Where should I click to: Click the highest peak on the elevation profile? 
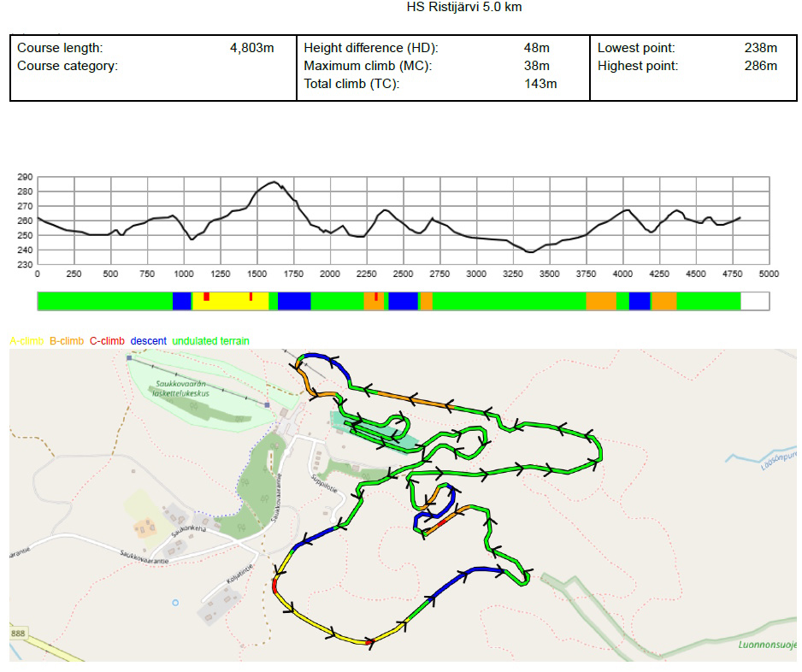[x=274, y=182]
